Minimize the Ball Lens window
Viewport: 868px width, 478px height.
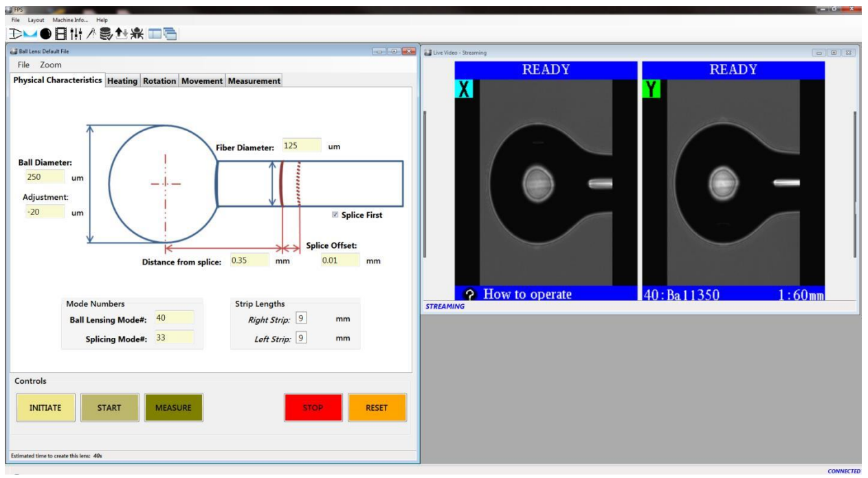379,51
